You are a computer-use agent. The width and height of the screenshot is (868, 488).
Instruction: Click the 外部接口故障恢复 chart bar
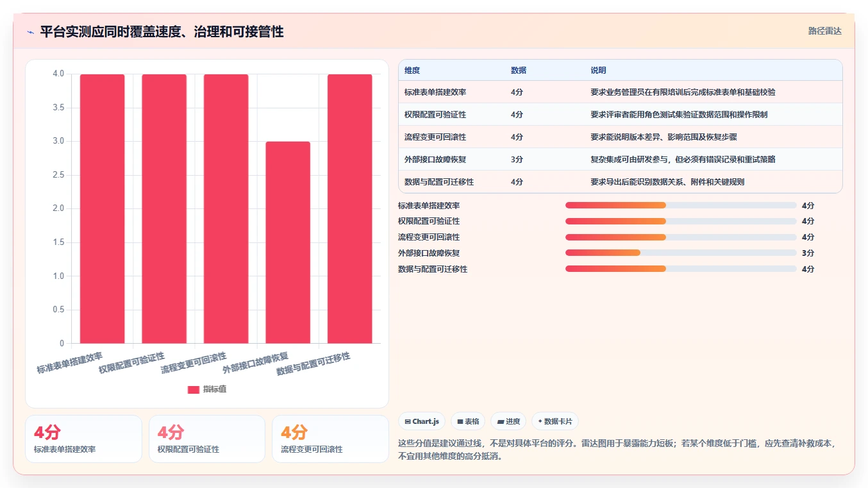pyautogui.click(x=288, y=242)
